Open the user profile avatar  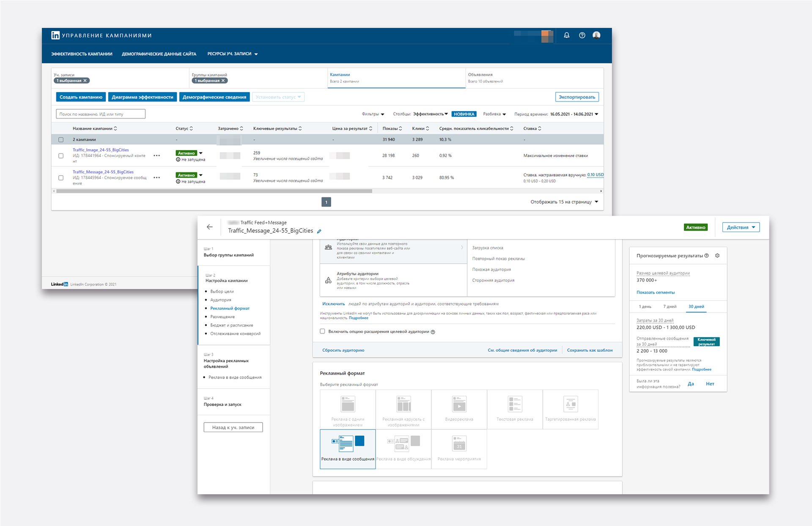596,36
